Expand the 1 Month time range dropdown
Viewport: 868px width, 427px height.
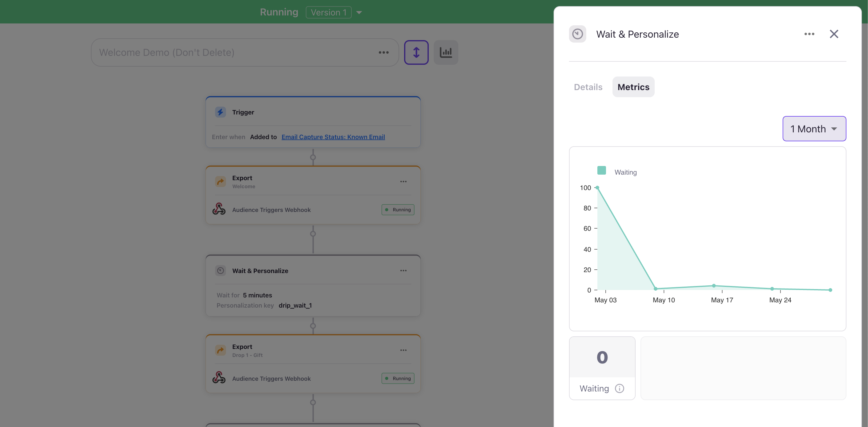(x=814, y=129)
